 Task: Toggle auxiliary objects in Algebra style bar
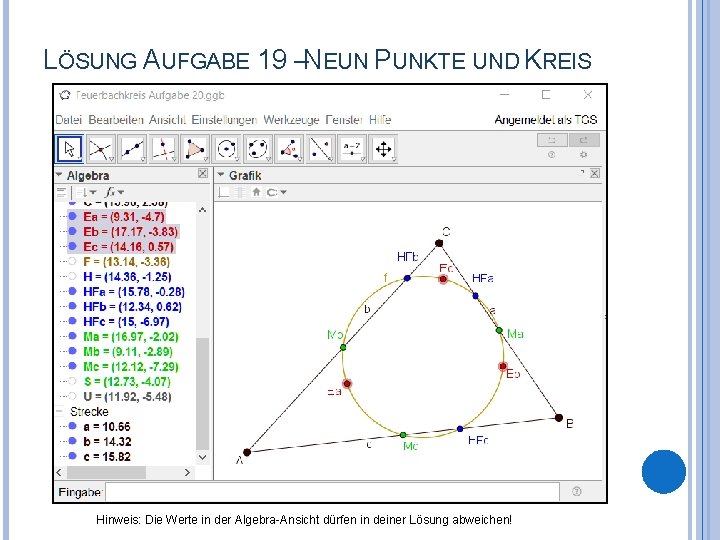point(62,192)
